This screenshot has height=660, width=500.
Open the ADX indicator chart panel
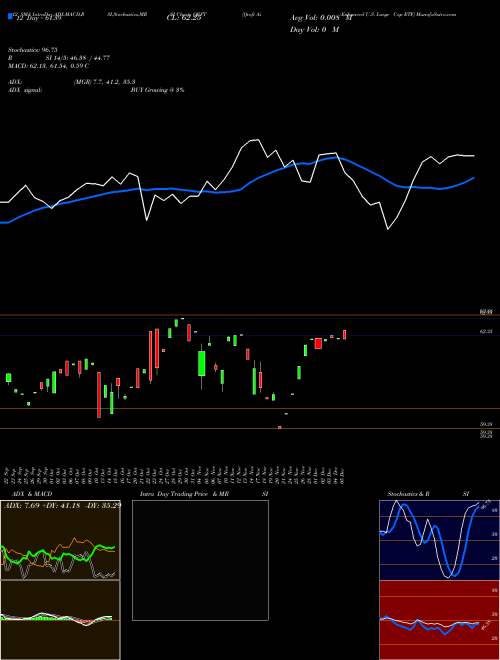[60, 540]
